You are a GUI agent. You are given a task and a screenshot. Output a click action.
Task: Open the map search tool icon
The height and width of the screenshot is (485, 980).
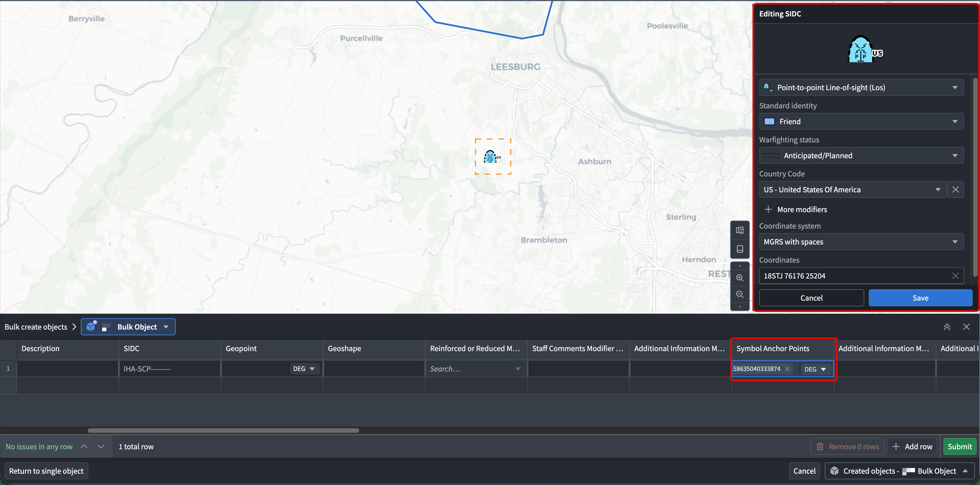[x=740, y=230]
